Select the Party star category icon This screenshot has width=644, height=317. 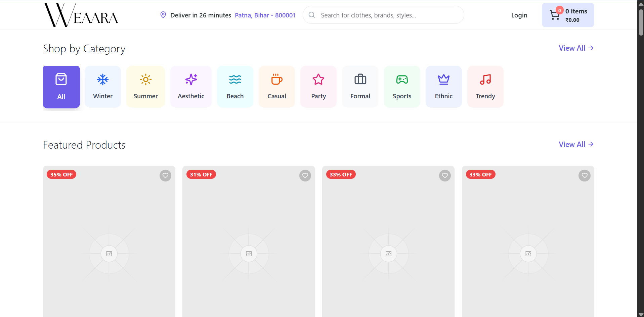pyautogui.click(x=318, y=80)
